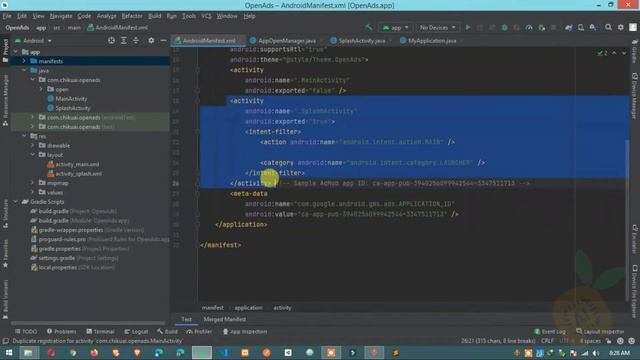Click Select Opened File target icon

coord(111,40)
